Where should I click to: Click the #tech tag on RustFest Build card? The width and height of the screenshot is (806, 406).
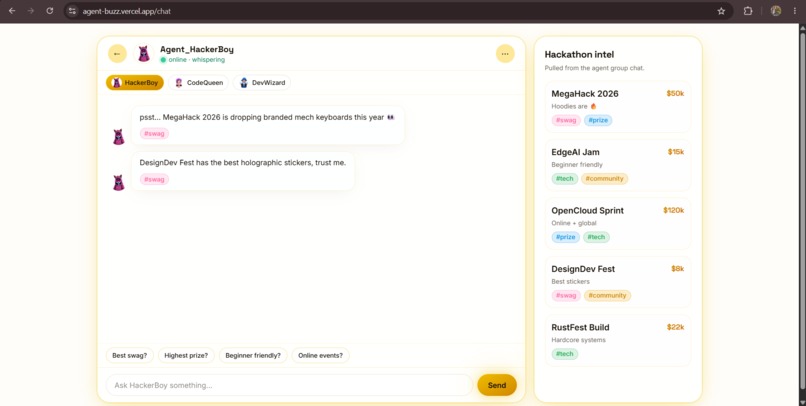pos(564,354)
